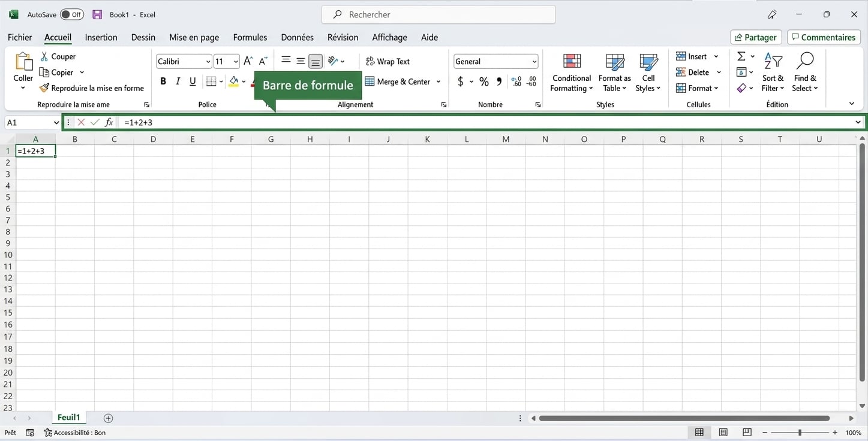Select the Feuil1 sheet tab
868x441 pixels.
(68, 418)
